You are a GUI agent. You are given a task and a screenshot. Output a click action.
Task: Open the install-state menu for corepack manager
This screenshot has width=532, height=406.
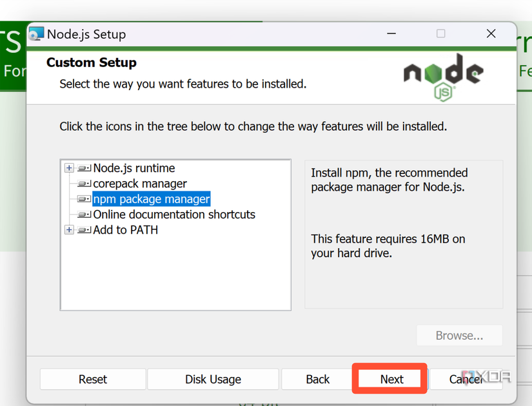(x=83, y=184)
